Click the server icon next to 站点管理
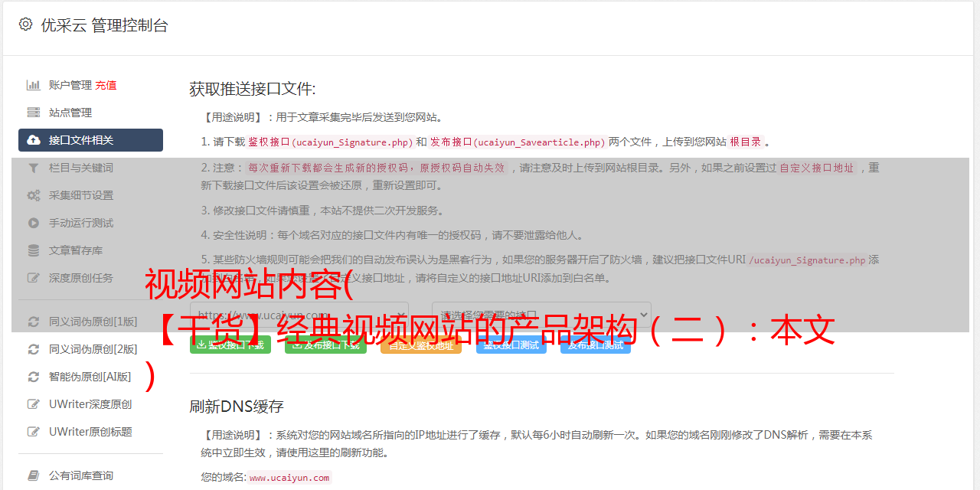Screen dimensions: 980x490 tap(34, 113)
